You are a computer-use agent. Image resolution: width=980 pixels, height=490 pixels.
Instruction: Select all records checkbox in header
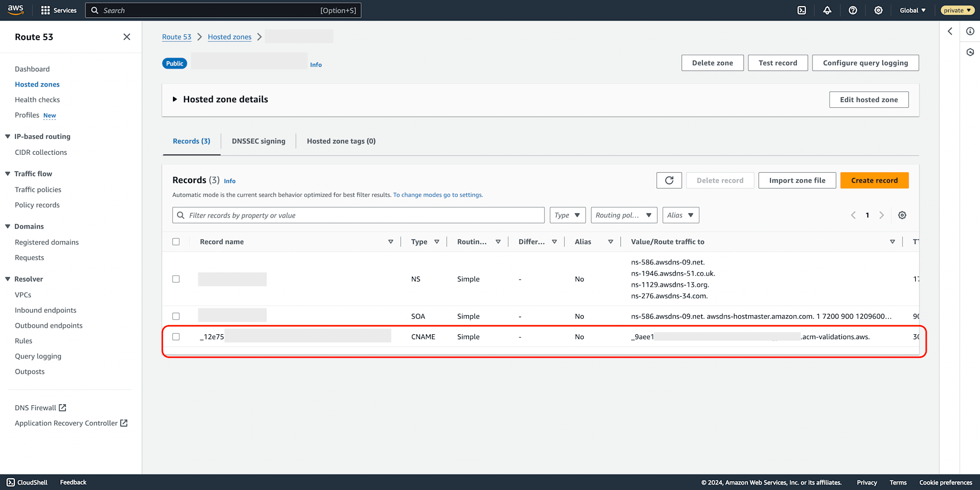[x=176, y=242]
